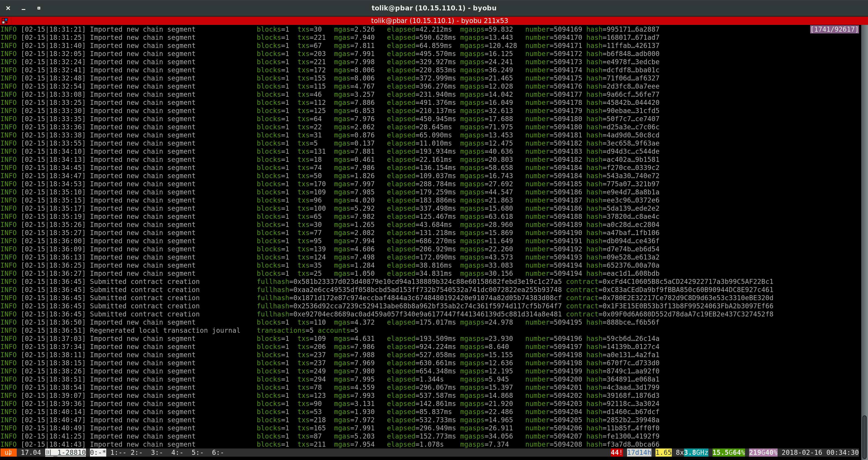The width and height of the screenshot is (868, 460).
Task: Click the green 15.5G64% memory indicator
Action: [x=728, y=452]
